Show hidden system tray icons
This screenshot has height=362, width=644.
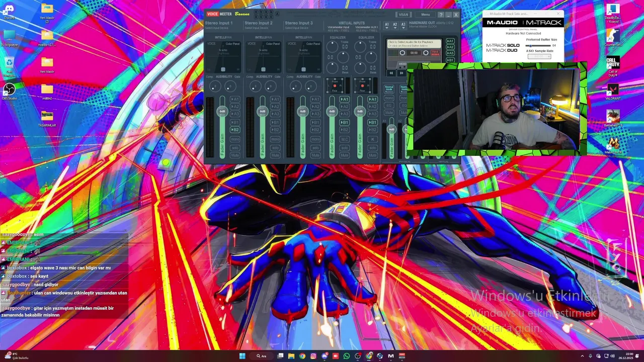(x=583, y=356)
